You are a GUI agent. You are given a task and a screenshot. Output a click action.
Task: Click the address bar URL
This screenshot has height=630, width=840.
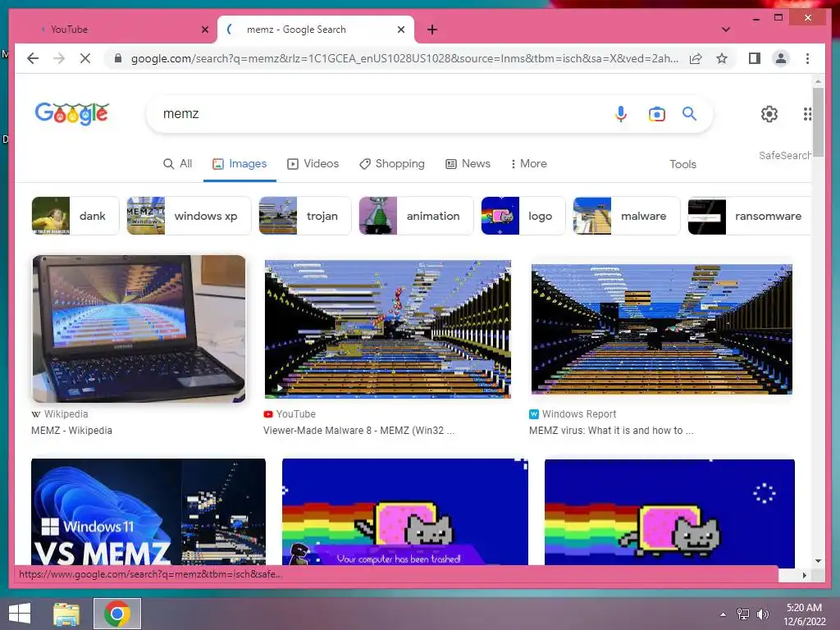tap(404, 58)
